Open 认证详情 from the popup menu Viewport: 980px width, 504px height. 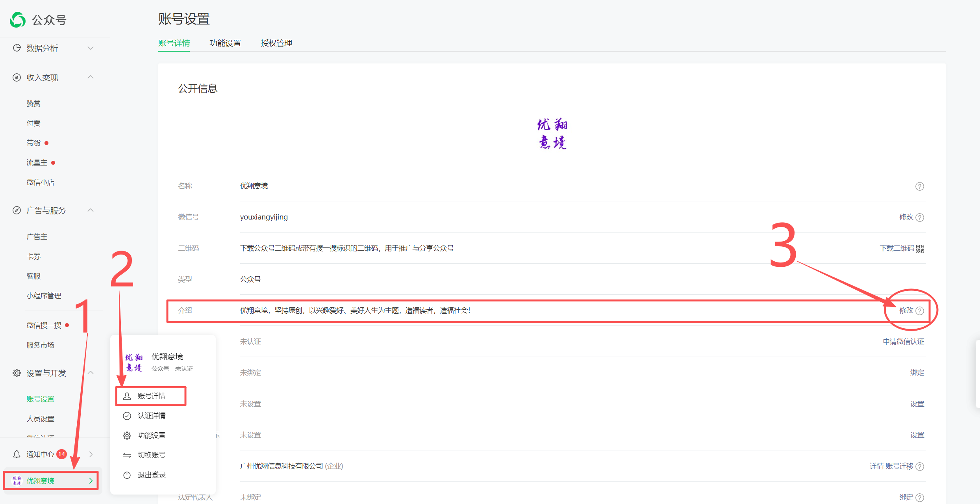click(x=151, y=416)
